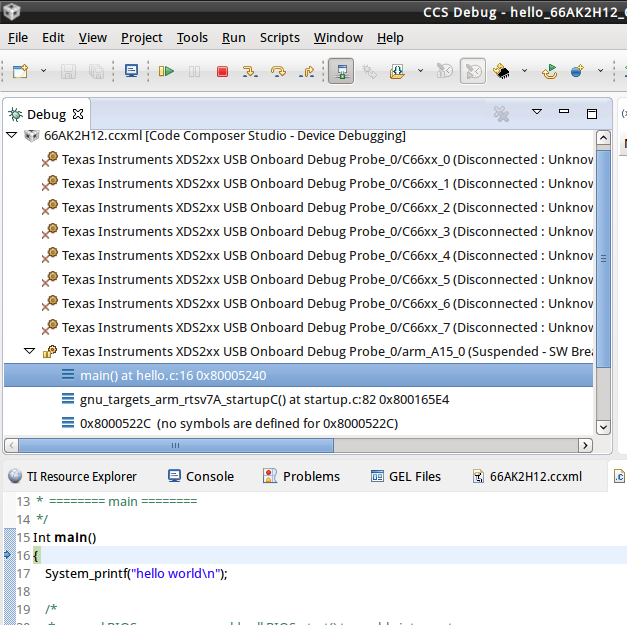Click the Debug view scroll down arrow
This screenshot has height=625, width=627.
603,427
